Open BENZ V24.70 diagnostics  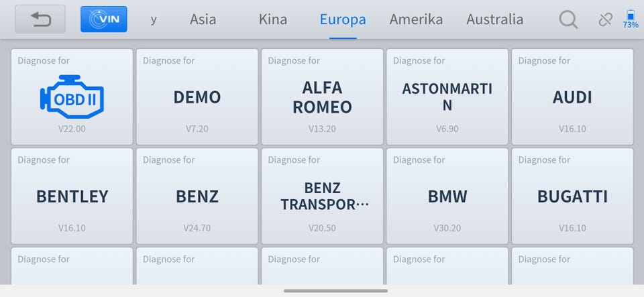coord(197,196)
